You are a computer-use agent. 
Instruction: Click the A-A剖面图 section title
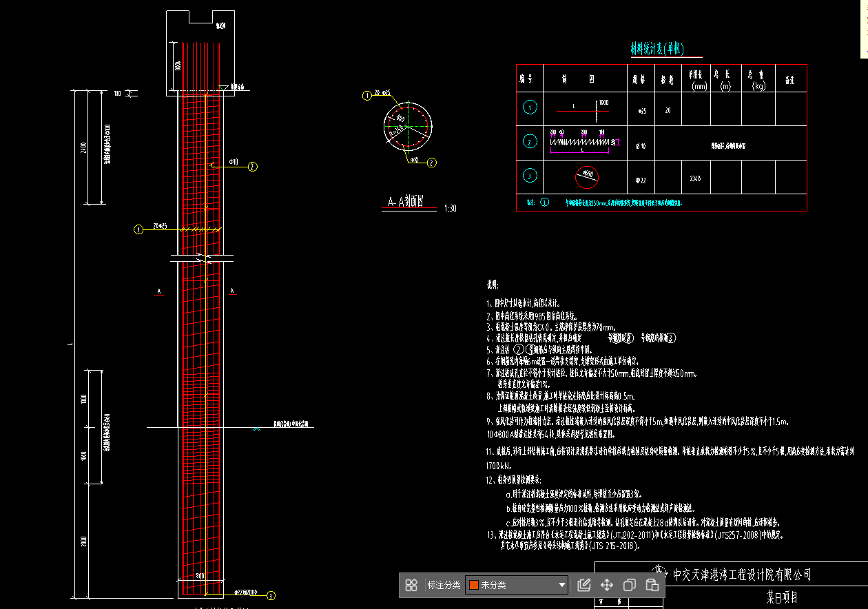[x=406, y=202]
